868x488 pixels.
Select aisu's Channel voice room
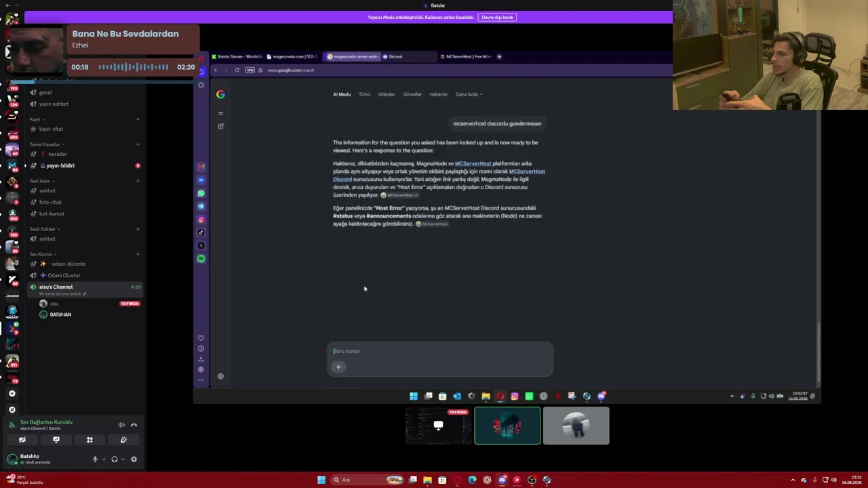[85, 289]
